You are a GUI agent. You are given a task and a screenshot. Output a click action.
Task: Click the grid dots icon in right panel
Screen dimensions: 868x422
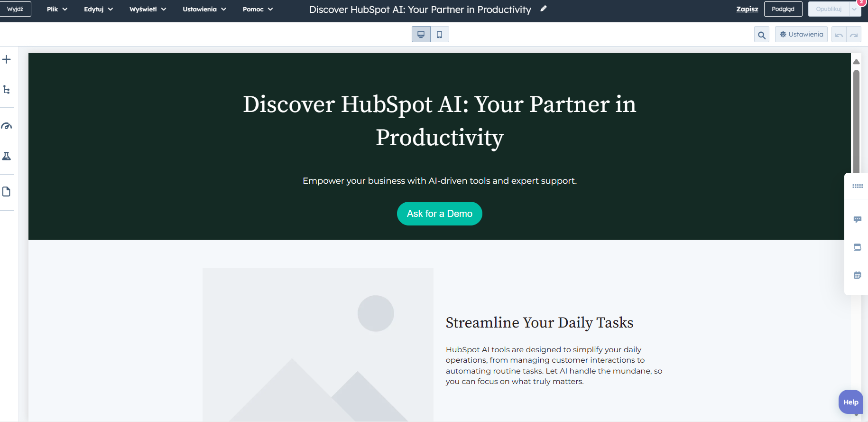[x=858, y=186]
